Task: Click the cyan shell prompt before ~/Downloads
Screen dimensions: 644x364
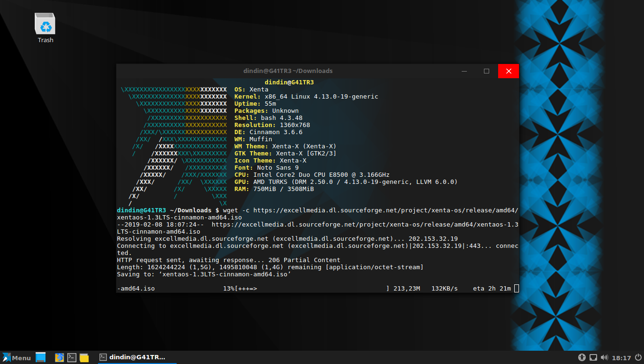Action: pos(142,210)
